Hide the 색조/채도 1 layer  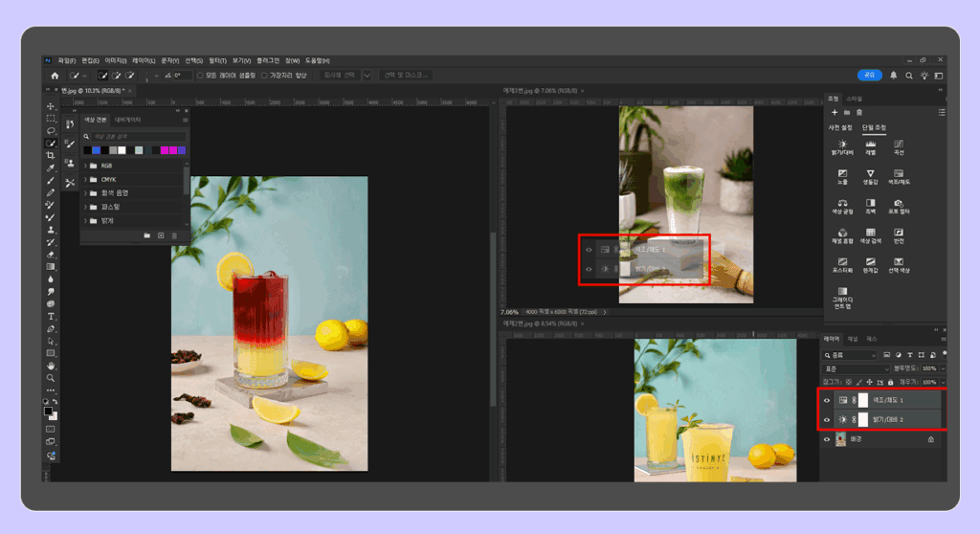pyautogui.click(x=826, y=400)
